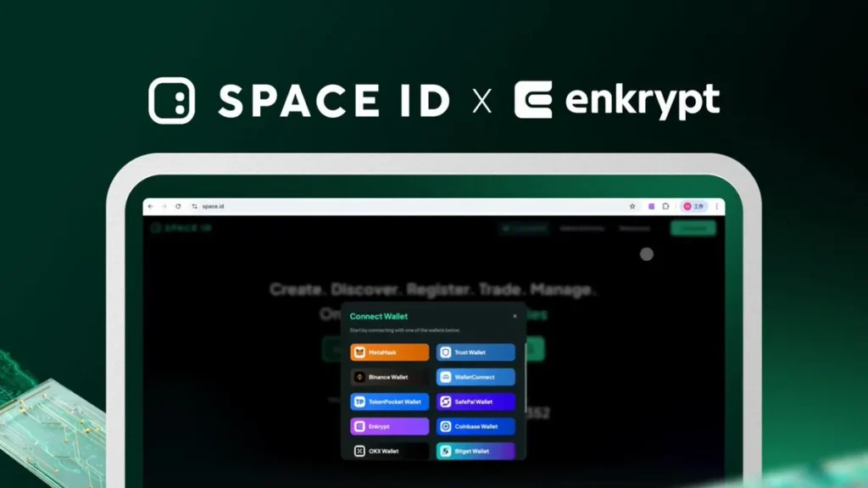Bookmark this page with the star icon
Viewport: 868px width, 488px height.
point(632,207)
